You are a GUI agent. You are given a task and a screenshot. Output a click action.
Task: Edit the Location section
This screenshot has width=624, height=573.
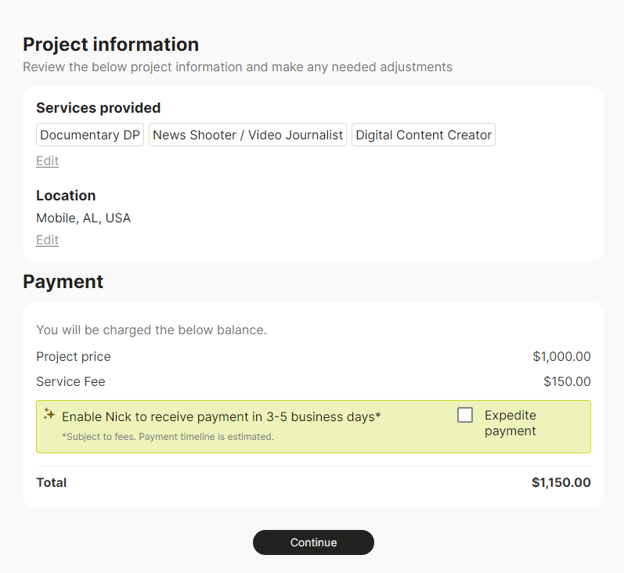coord(47,240)
